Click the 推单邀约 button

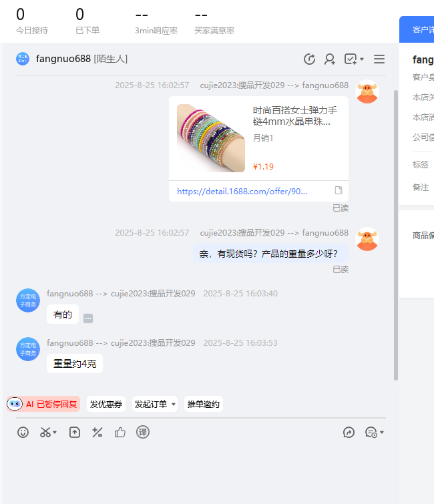[x=203, y=404]
